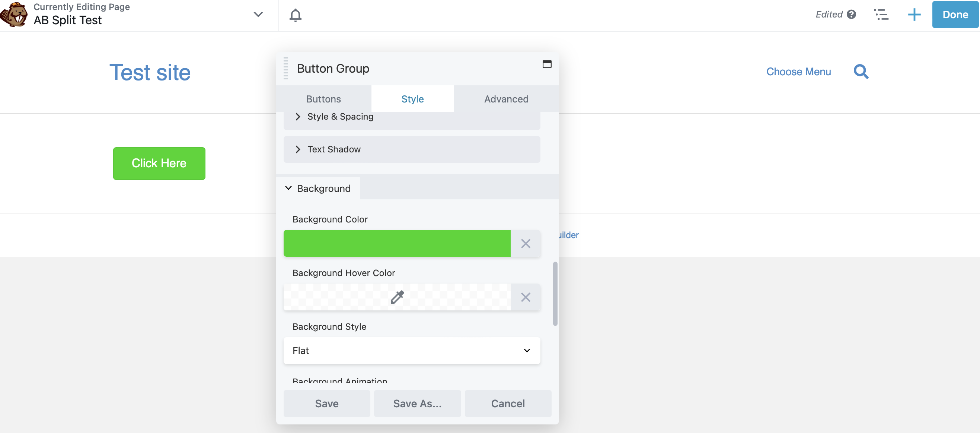This screenshot has height=433, width=980.
Task: Open the Background Style Flat dropdown
Action: coord(412,350)
